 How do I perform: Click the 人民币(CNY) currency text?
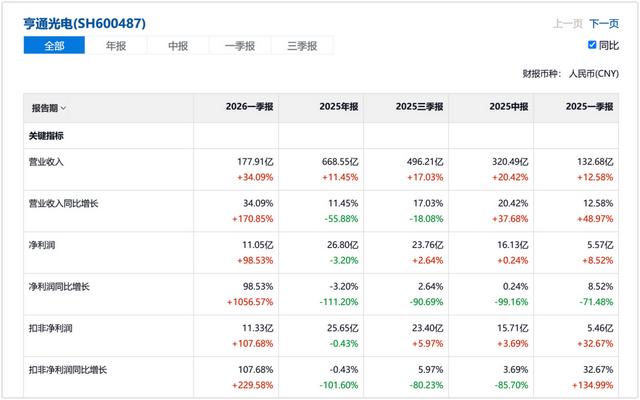pyautogui.click(x=594, y=74)
